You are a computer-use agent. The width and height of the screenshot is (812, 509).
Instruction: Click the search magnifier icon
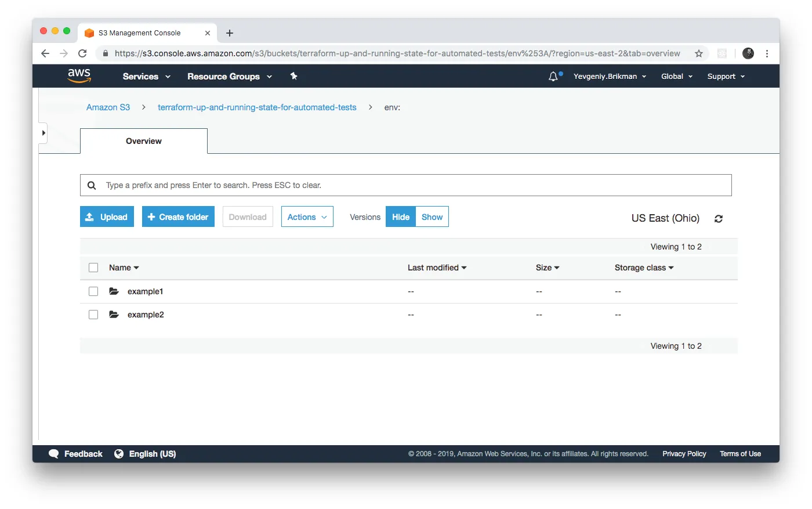(92, 185)
